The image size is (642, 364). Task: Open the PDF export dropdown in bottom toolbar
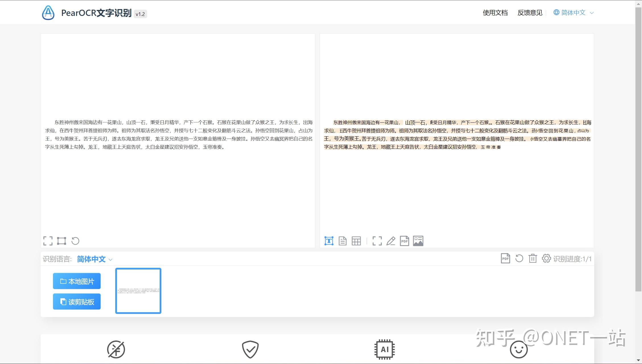pos(505,258)
